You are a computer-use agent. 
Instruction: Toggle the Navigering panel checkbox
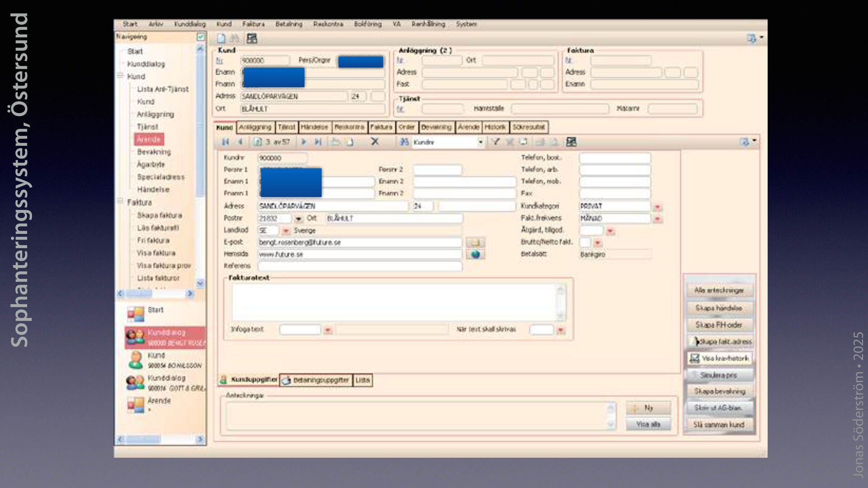201,37
